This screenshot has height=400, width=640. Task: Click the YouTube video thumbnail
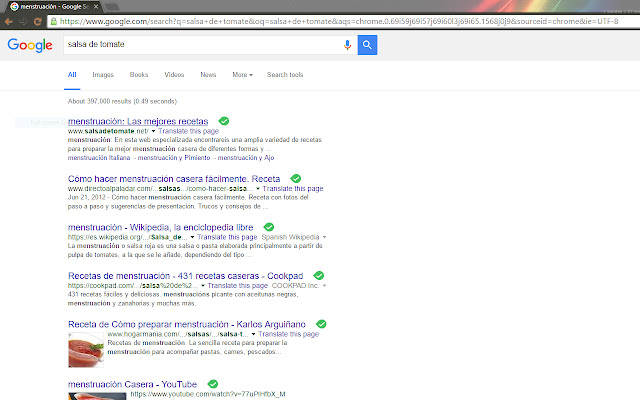click(97, 396)
